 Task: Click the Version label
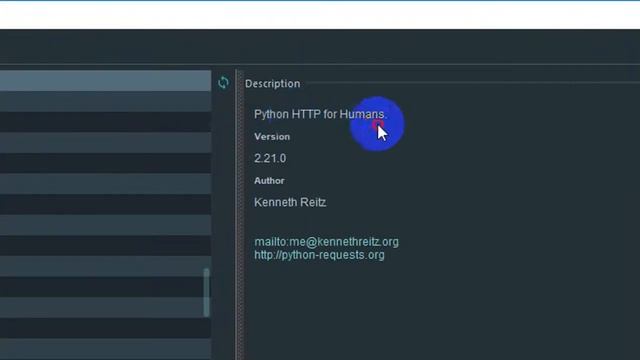click(x=272, y=137)
